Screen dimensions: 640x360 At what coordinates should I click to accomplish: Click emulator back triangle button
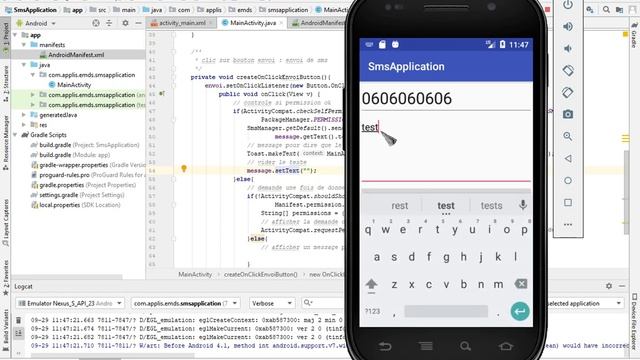[x=568, y=158]
